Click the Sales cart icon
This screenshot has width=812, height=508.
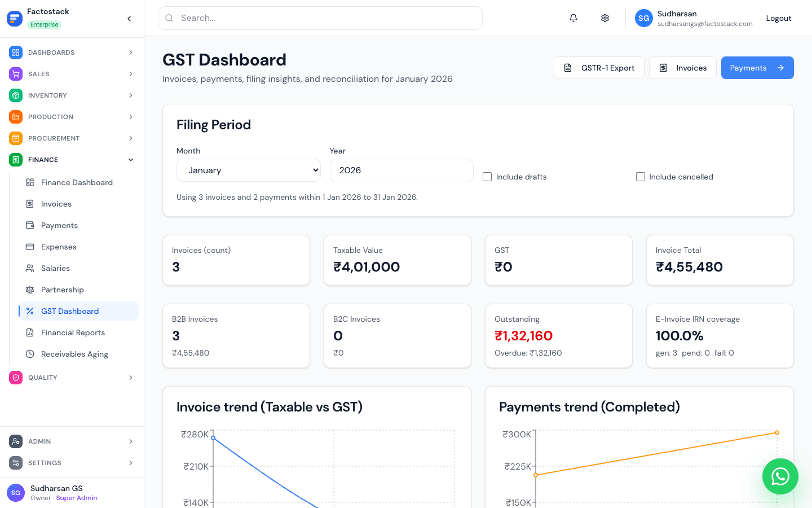16,74
